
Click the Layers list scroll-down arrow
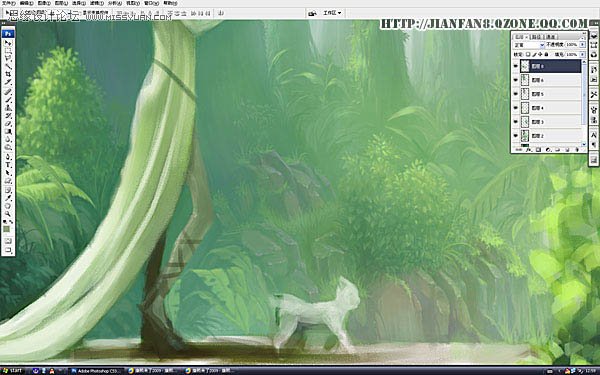[x=584, y=144]
